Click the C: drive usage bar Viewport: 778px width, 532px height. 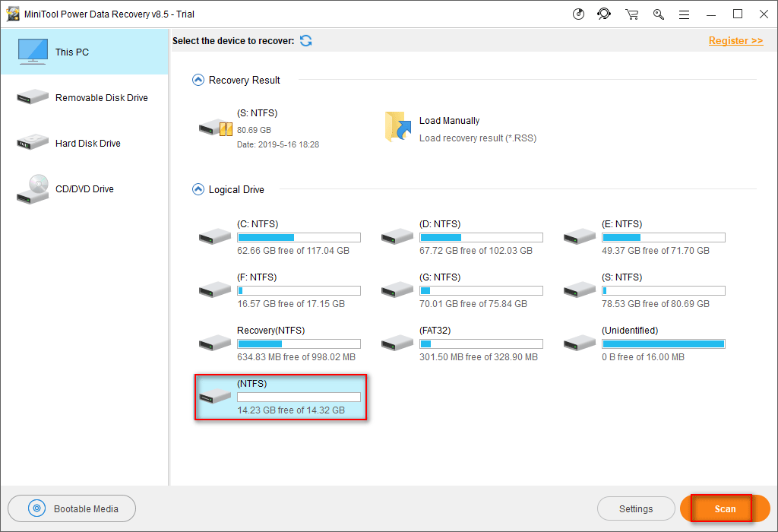point(299,237)
